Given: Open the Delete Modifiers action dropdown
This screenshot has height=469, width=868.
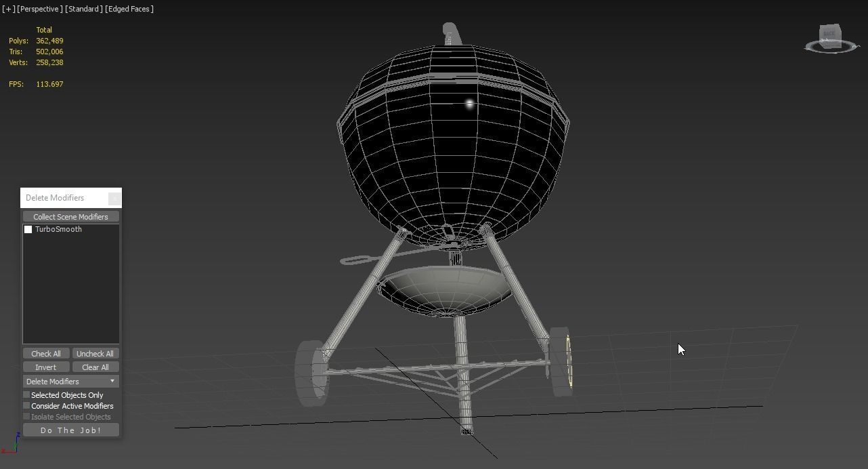Looking at the screenshot, I should pos(71,382).
